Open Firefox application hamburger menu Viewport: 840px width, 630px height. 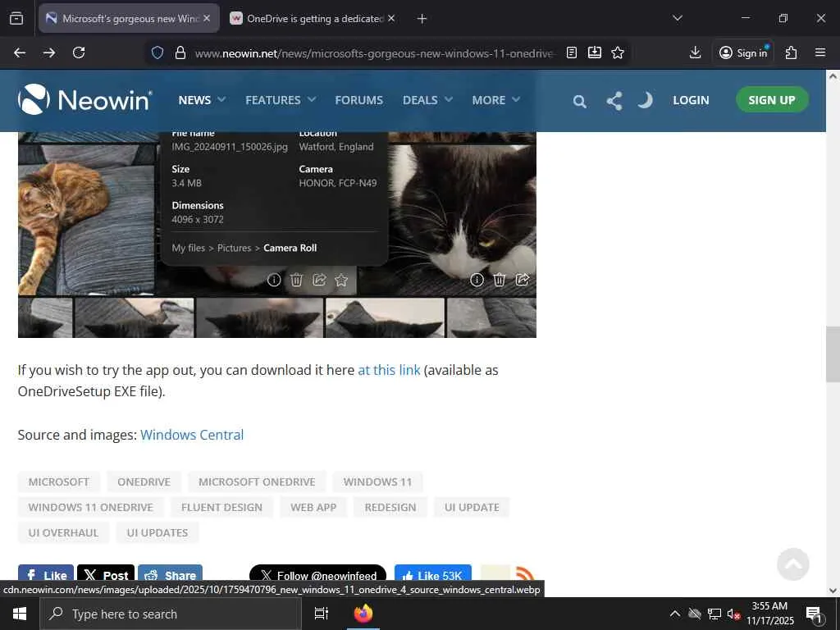click(820, 52)
